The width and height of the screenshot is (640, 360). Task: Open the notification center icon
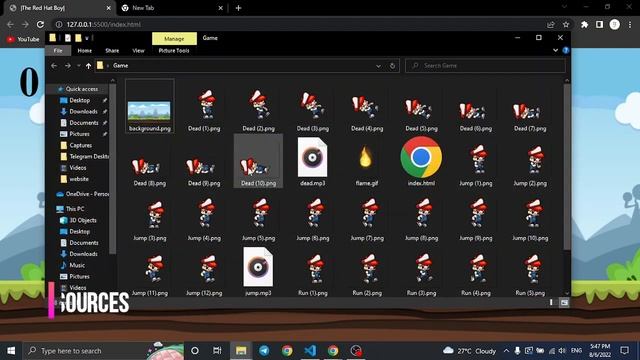[x=624, y=351]
